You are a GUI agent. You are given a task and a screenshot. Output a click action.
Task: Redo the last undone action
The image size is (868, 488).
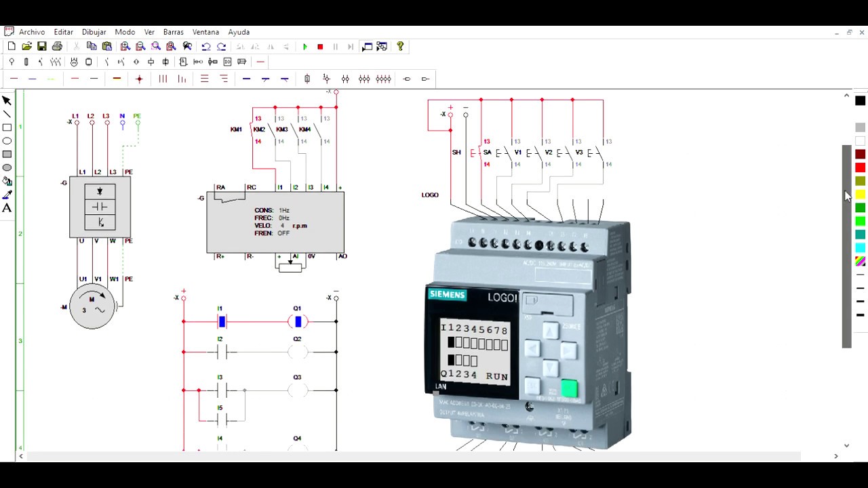[221, 47]
